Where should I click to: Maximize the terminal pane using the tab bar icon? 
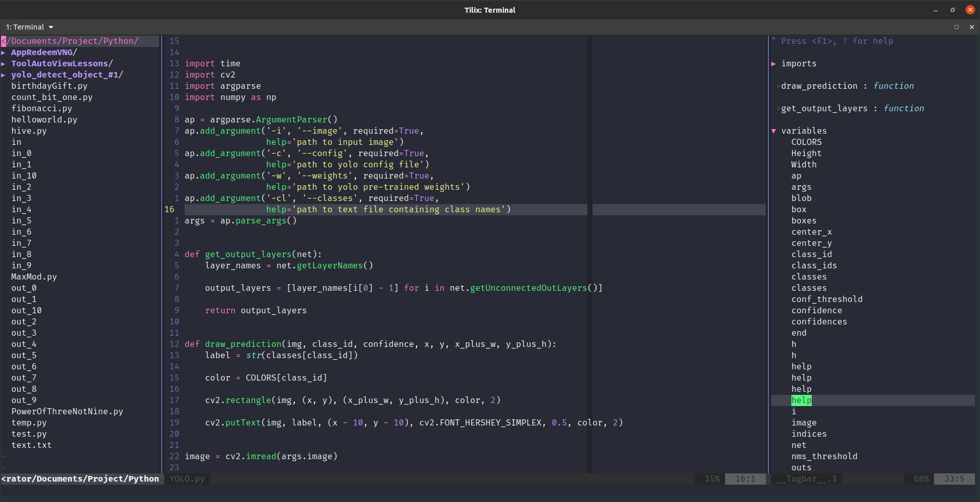point(957,27)
